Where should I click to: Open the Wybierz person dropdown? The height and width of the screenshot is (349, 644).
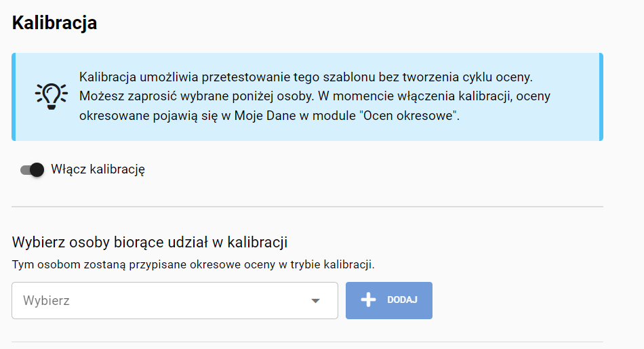pyautogui.click(x=174, y=301)
